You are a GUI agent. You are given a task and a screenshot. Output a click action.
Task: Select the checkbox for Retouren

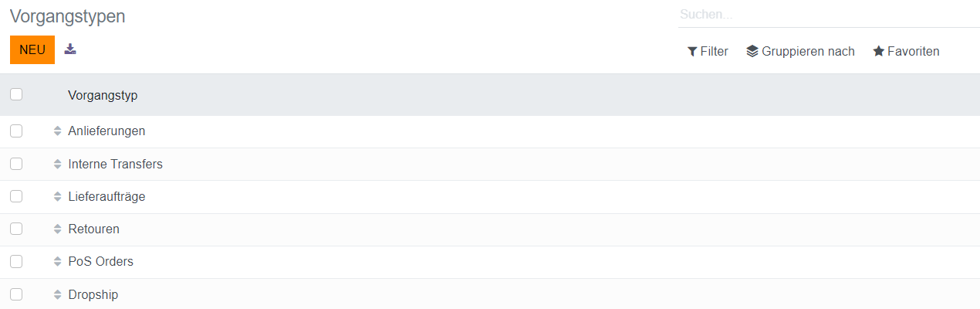16,229
